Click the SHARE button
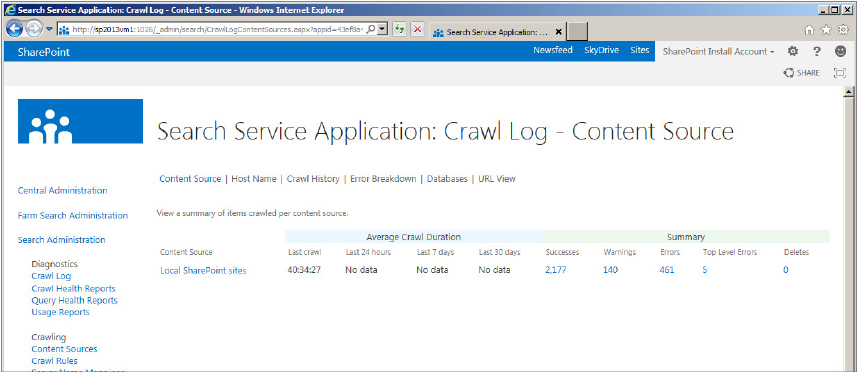Image resolution: width=859 pixels, height=372 pixels. pyautogui.click(x=801, y=73)
